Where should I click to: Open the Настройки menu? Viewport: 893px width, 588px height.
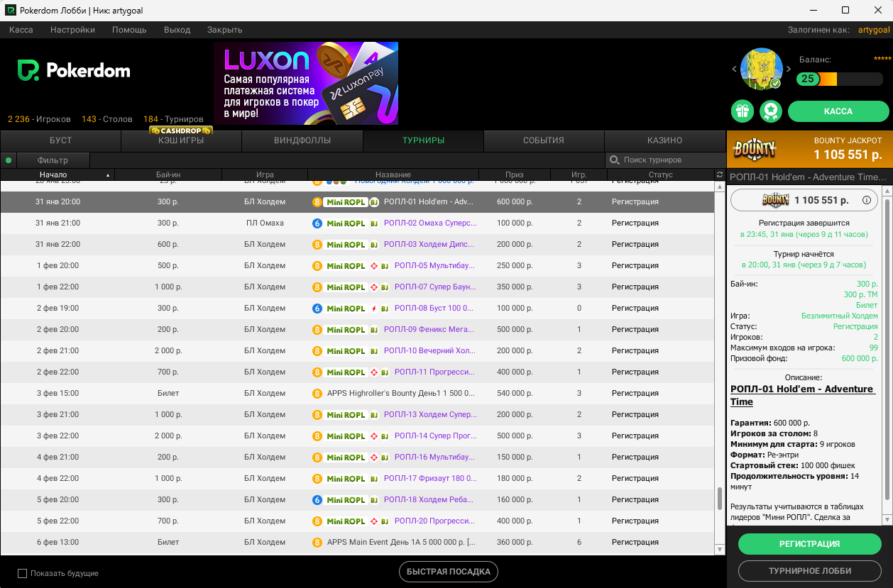coord(72,30)
